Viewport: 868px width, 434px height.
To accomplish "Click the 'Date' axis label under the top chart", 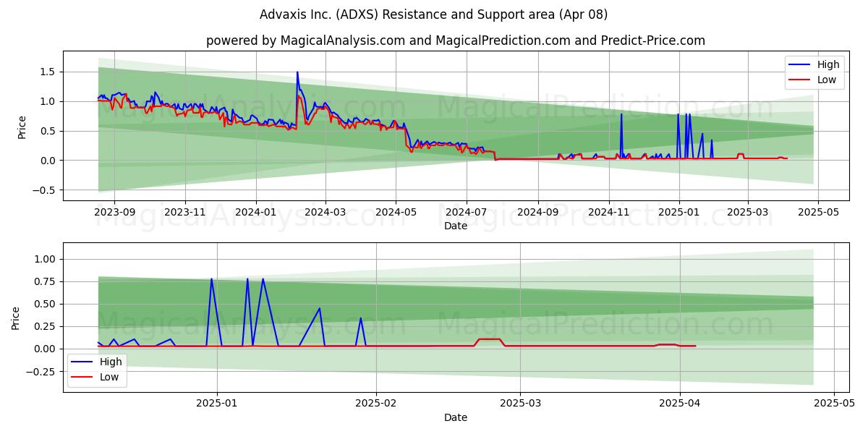I will click(x=456, y=226).
